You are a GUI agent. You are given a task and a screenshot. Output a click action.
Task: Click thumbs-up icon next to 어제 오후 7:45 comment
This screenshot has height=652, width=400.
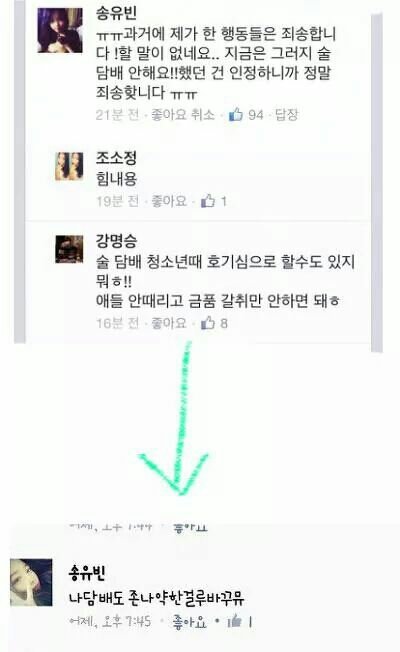(235, 621)
